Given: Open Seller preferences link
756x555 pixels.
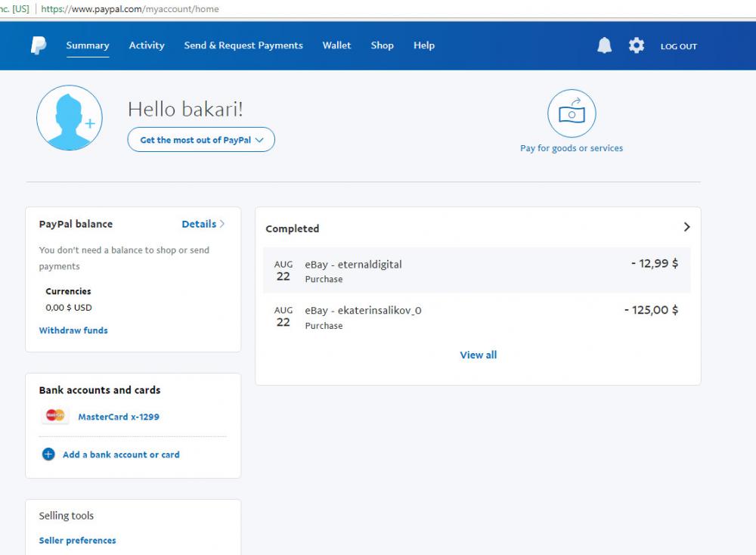Looking at the screenshot, I should (x=77, y=541).
